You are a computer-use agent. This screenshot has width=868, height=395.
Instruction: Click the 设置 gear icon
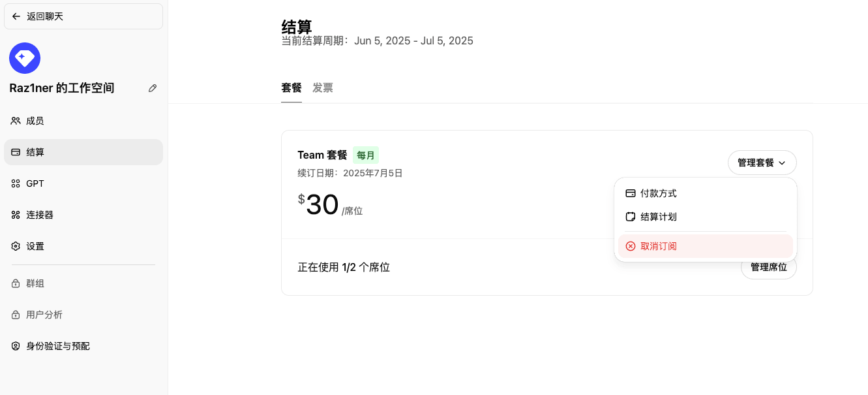[x=16, y=246]
